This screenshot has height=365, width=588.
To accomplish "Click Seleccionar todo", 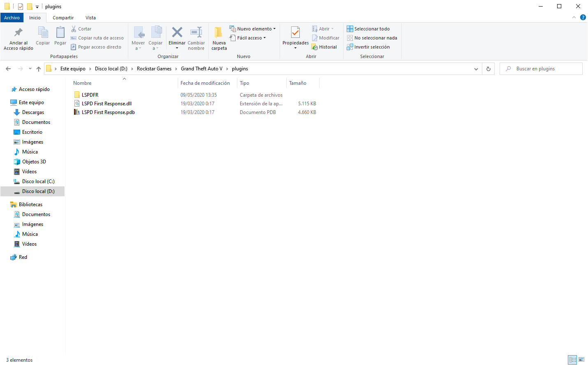I will point(368,29).
